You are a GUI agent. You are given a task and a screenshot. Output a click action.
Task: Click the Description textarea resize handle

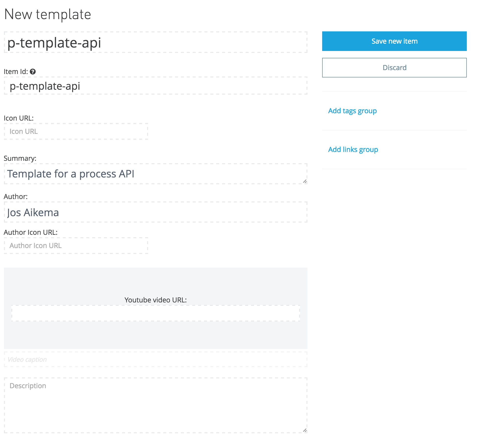pyautogui.click(x=305, y=430)
